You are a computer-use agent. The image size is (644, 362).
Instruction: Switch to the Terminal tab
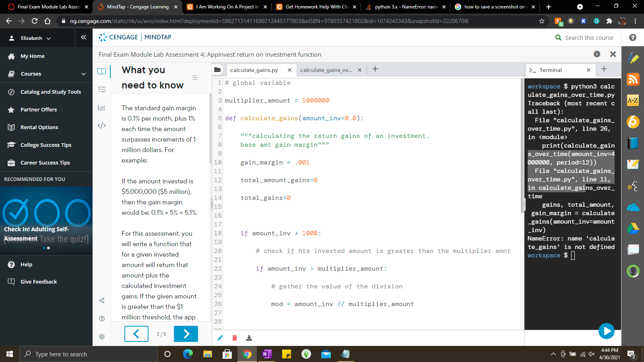tap(550, 70)
